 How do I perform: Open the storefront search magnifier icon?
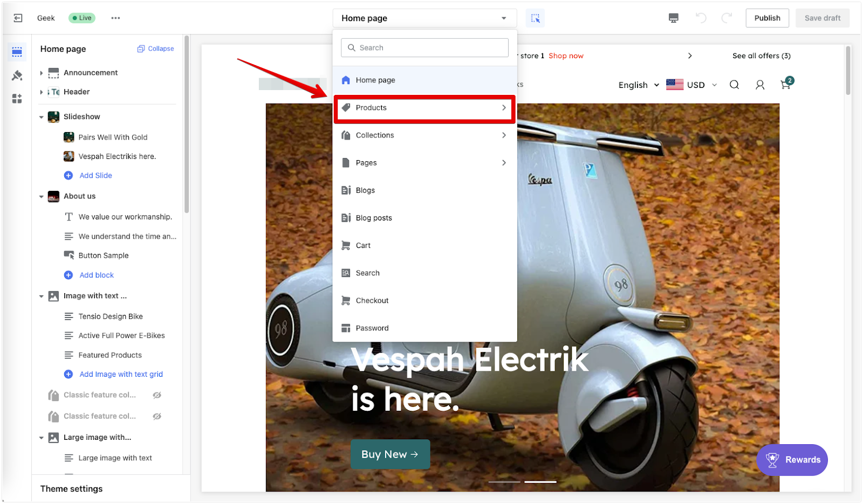click(734, 85)
